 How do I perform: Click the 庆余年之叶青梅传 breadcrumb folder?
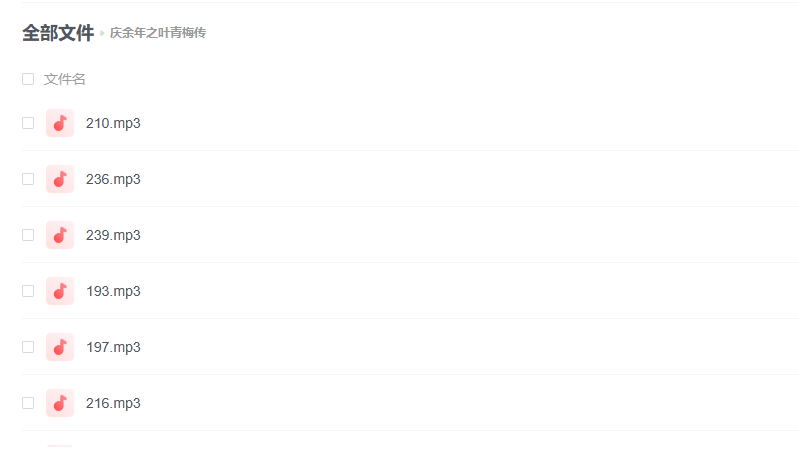(158, 33)
